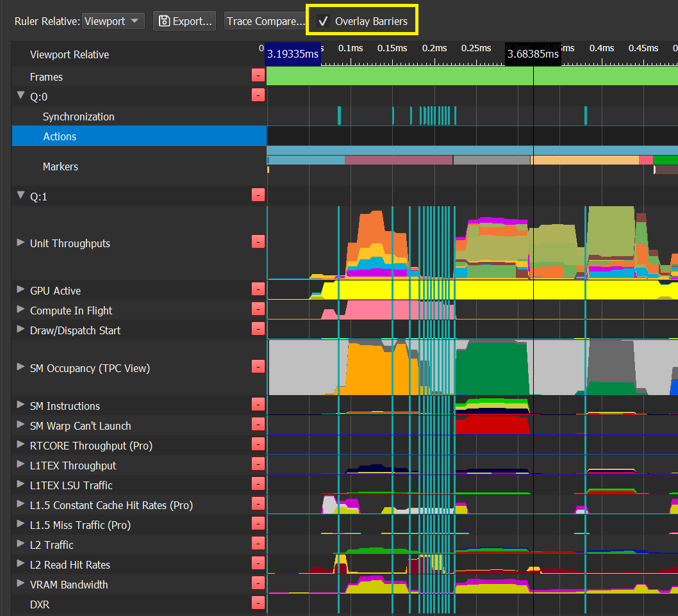Click the red minus button for GPU Active
This screenshot has width=678, height=616.
258,290
